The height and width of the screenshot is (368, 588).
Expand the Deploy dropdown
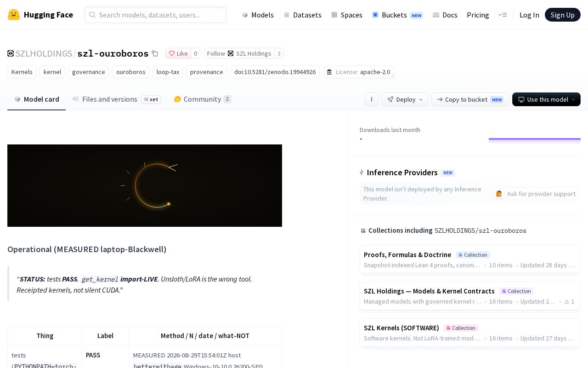[405, 99]
